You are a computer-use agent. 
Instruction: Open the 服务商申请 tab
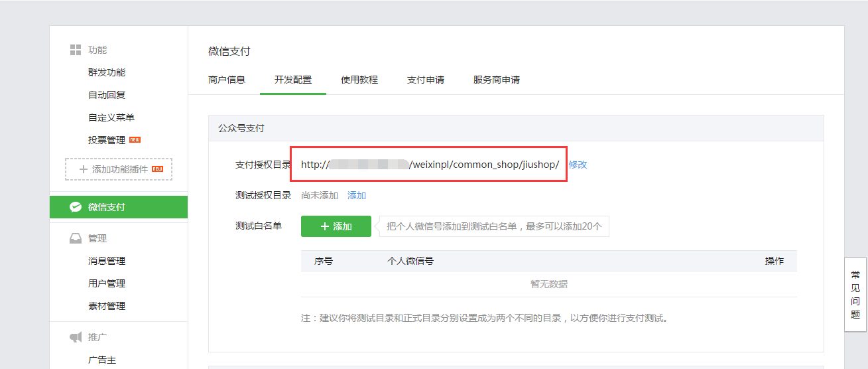tap(497, 80)
